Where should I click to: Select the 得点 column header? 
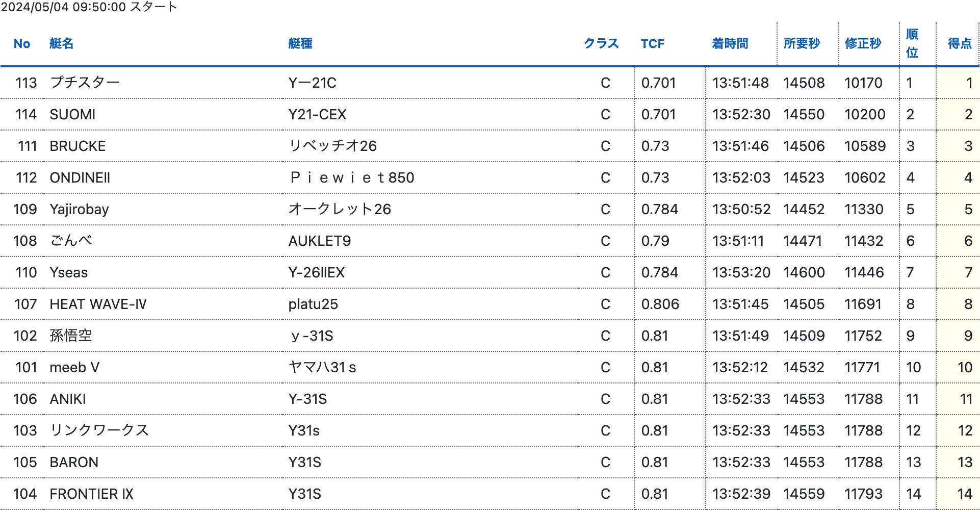pos(959,44)
